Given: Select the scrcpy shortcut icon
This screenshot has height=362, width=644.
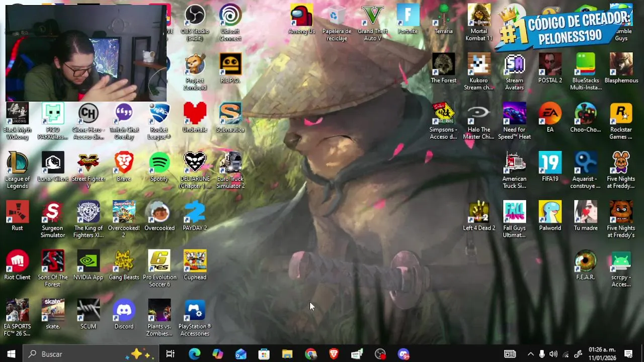Looking at the screenshot, I should 621,261.
